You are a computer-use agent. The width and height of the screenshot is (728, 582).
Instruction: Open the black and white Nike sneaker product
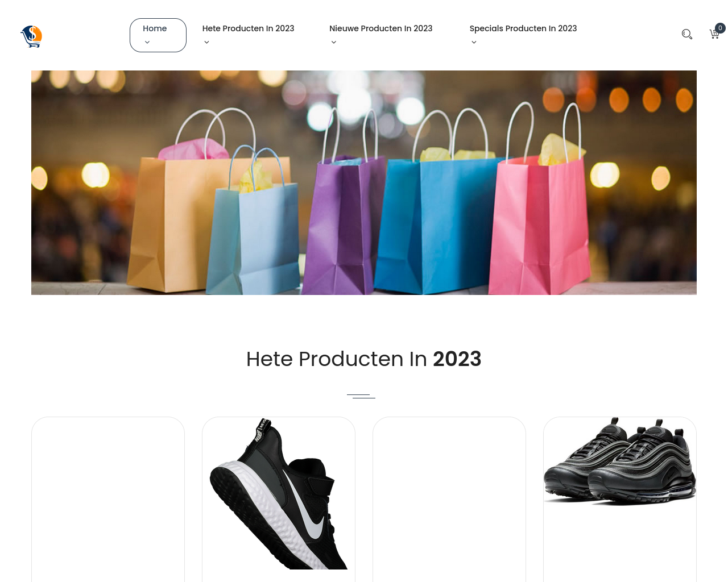[x=279, y=493]
